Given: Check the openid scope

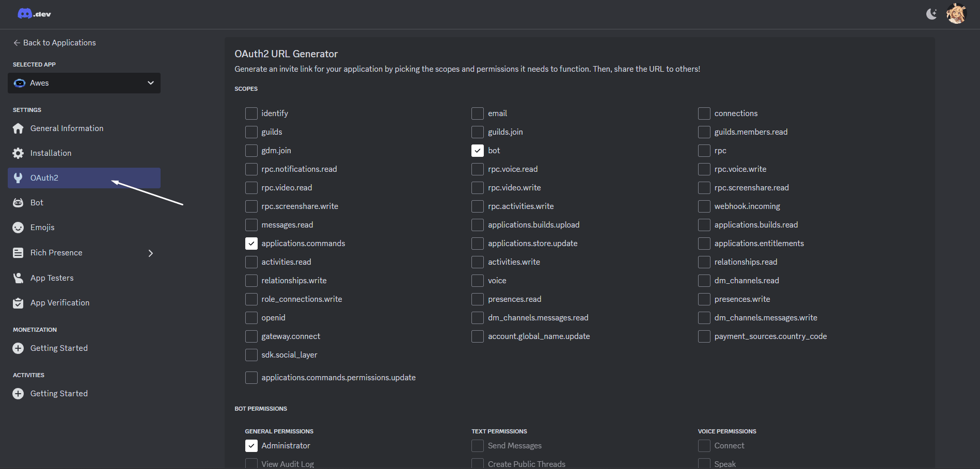Looking at the screenshot, I should [251, 318].
